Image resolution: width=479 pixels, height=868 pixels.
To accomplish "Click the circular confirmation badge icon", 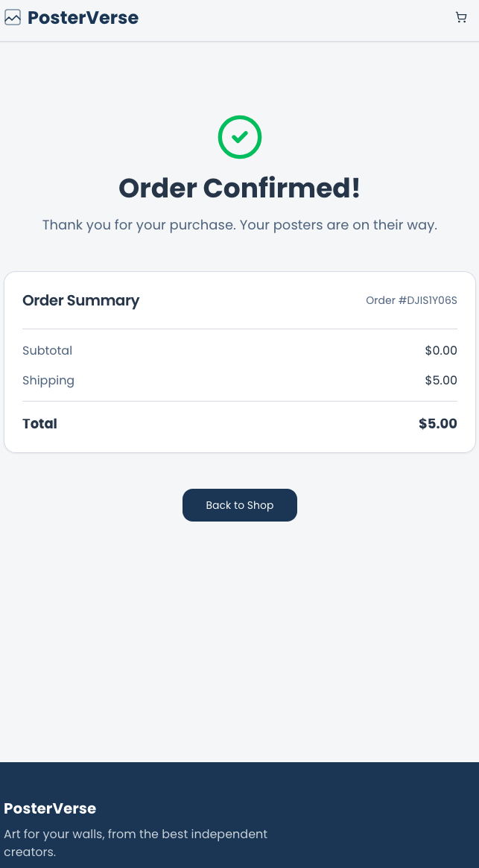I will (239, 137).
